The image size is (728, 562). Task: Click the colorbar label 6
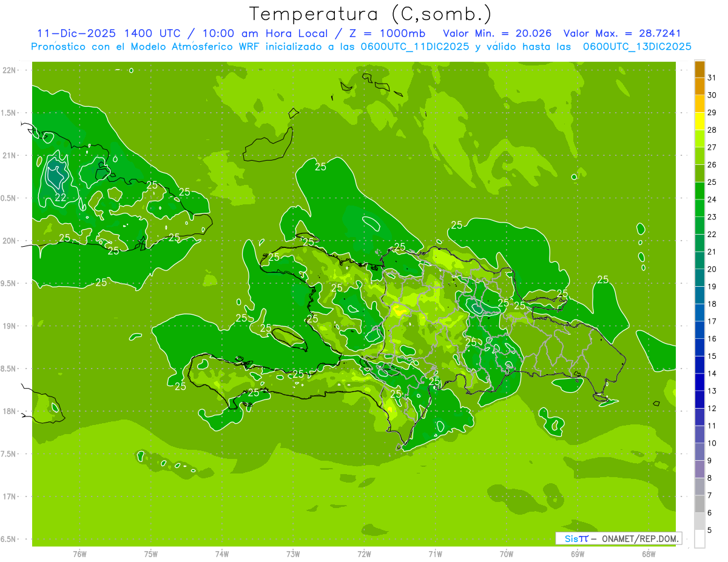click(x=710, y=513)
